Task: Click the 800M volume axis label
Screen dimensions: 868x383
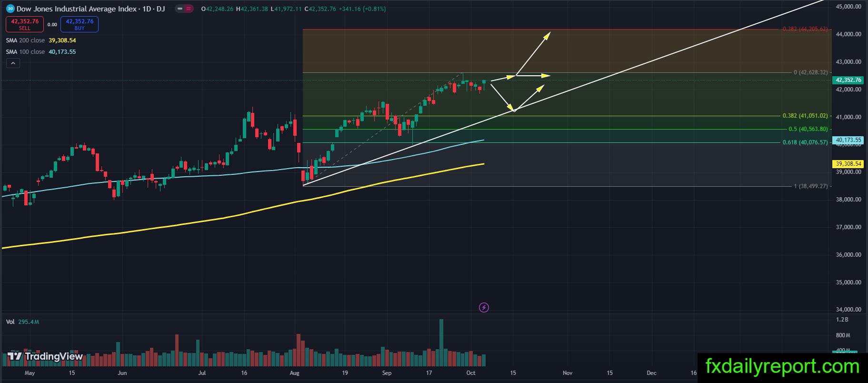Action: pyautogui.click(x=843, y=335)
